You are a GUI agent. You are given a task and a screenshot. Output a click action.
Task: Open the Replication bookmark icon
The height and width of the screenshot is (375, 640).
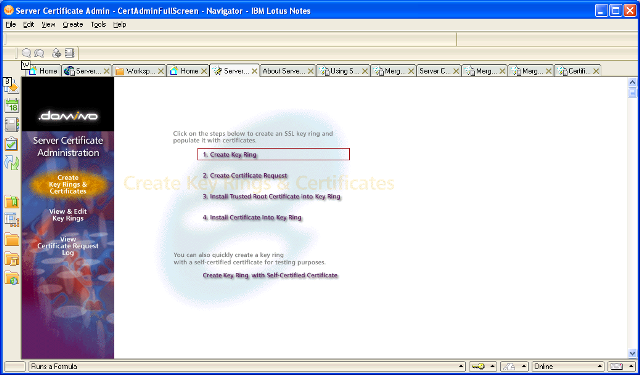[11, 162]
